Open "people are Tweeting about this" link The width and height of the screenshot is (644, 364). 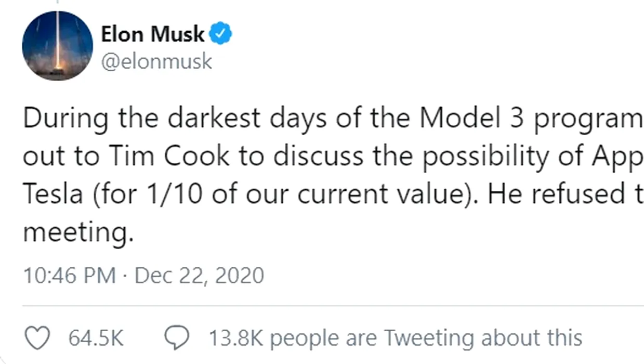426,338
